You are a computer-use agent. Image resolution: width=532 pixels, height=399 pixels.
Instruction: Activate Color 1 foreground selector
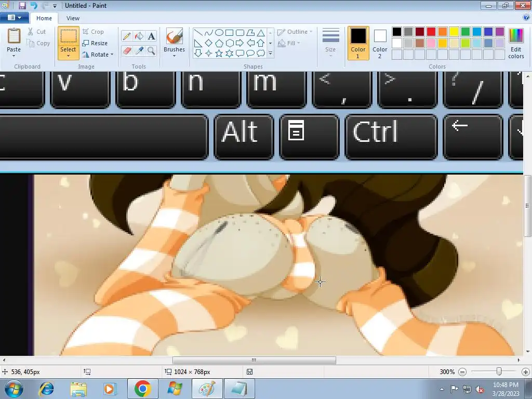(358, 44)
